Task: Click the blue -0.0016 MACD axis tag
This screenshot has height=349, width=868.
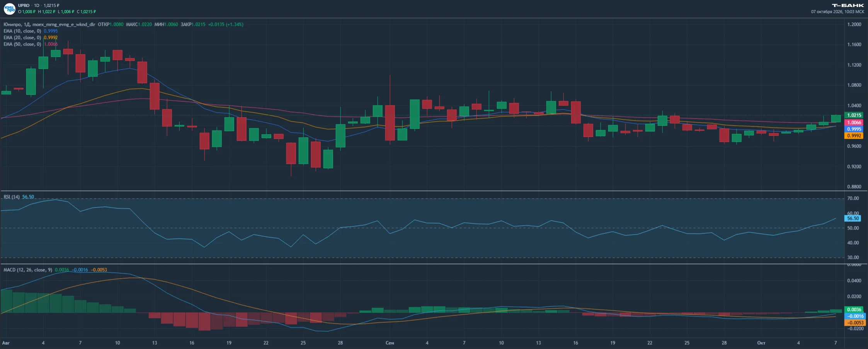Action: click(x=854, y=316)
